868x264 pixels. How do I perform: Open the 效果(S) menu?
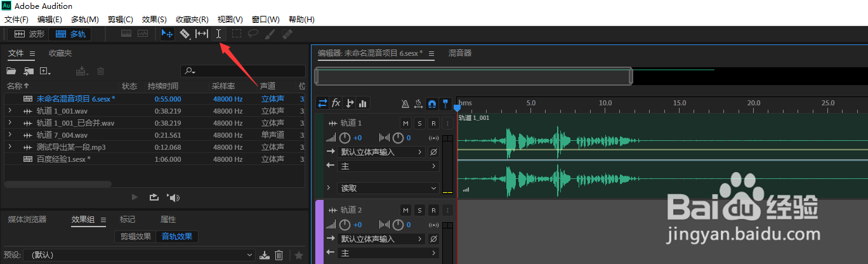pos(155,20)
